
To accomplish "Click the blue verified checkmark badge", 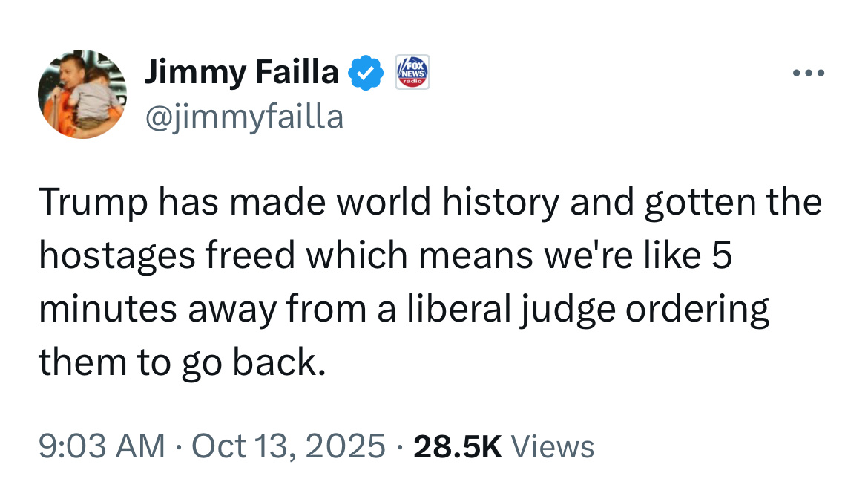I will point(366,73).
